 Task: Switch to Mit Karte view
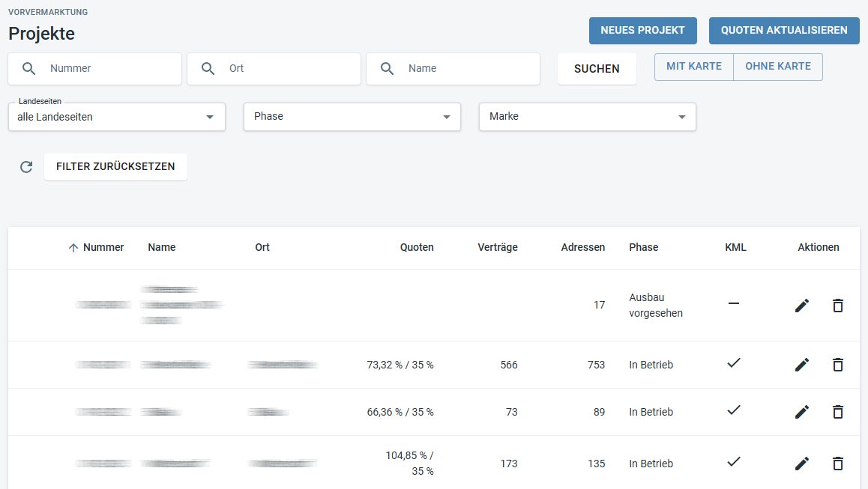(x=694, y=67)
